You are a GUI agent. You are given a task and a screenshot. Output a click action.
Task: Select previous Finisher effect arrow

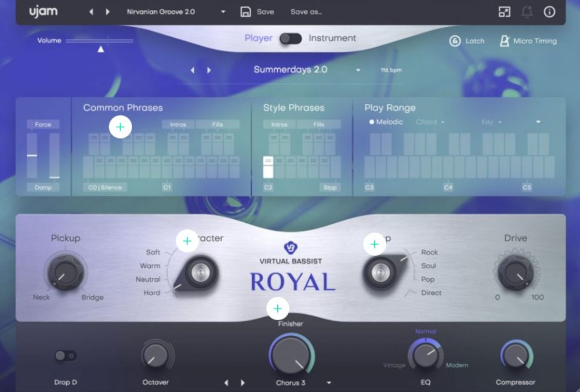point(226,383)
